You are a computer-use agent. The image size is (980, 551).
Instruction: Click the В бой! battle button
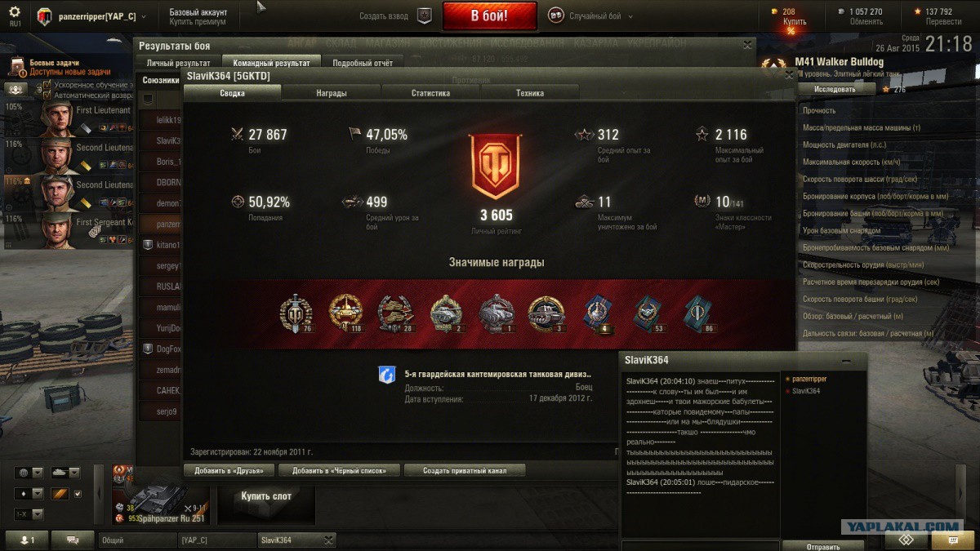point(490,16)
